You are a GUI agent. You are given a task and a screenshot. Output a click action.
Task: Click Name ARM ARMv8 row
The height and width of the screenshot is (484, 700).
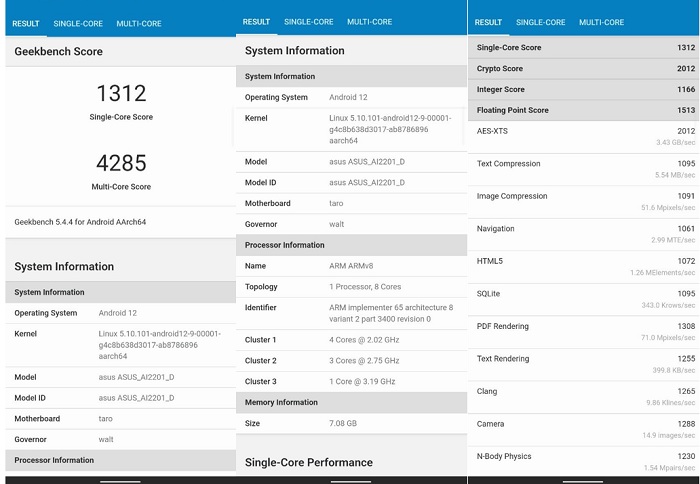[351, 266]
